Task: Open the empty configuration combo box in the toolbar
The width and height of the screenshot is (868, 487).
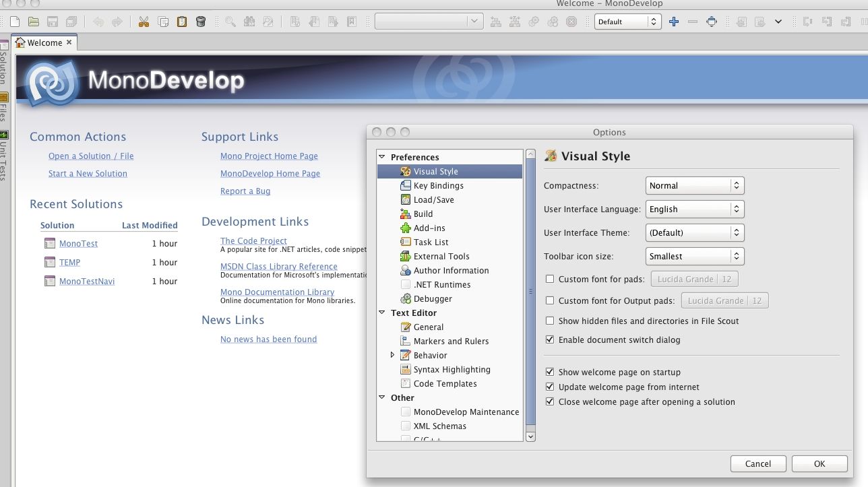Action: (x=429, y=22)
